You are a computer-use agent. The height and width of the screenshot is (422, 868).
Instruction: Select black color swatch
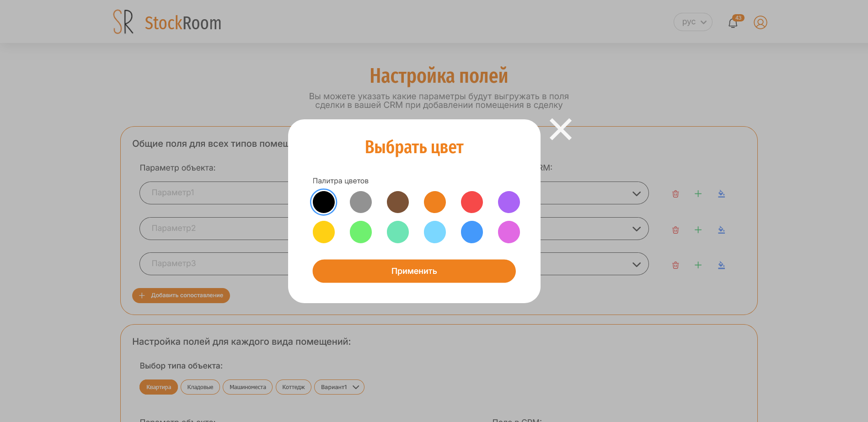[x=324, y=202]
